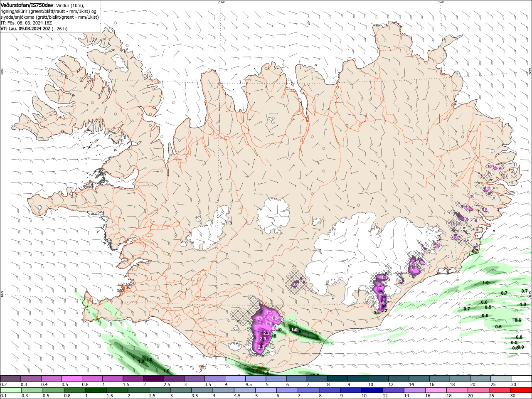Pick the violet rain-scale swatch starting at 12
532x399 pixels.
pyautogui.click(x=394, y=390)
